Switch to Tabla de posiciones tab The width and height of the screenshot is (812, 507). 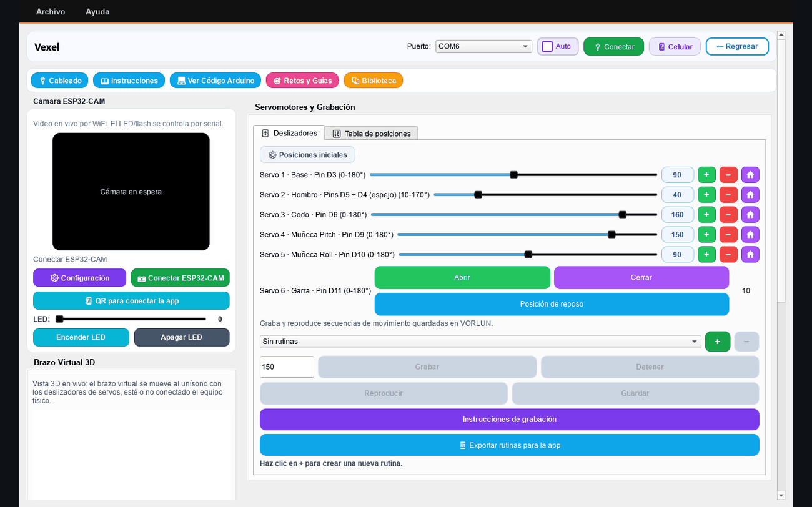[x=371, y=134]
